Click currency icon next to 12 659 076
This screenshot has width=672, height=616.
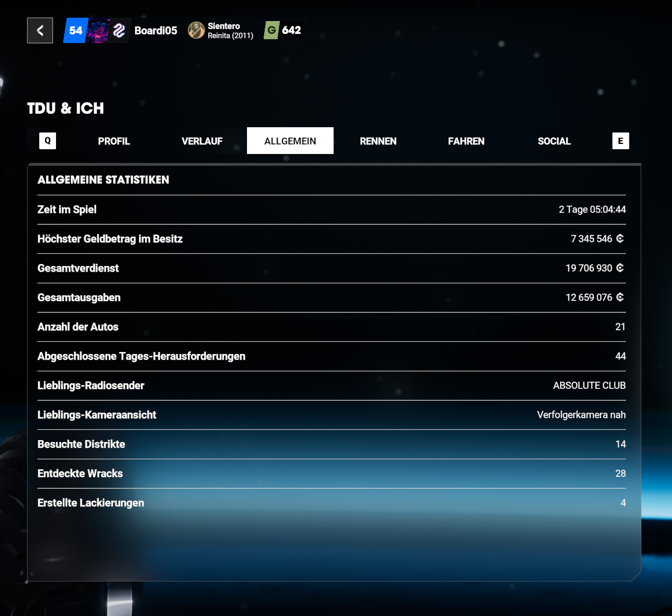pyautogui.click(x=620, y=297)
